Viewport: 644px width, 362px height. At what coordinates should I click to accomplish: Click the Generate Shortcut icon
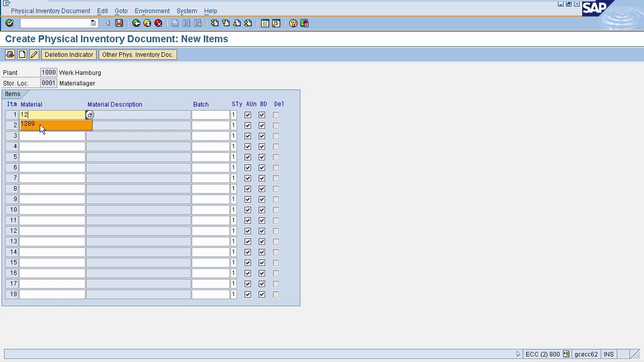pos(276,23)
